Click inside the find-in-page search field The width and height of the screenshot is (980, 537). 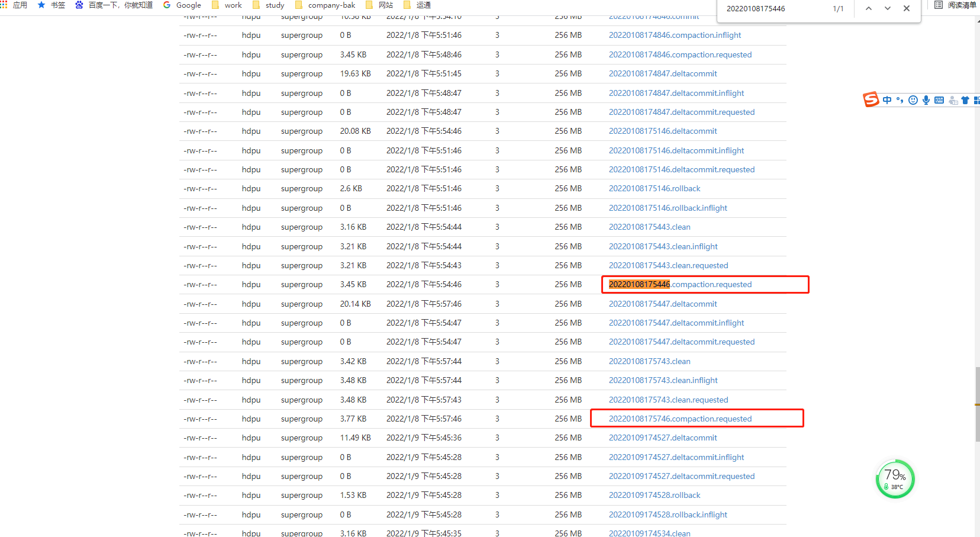click(774, 8)
